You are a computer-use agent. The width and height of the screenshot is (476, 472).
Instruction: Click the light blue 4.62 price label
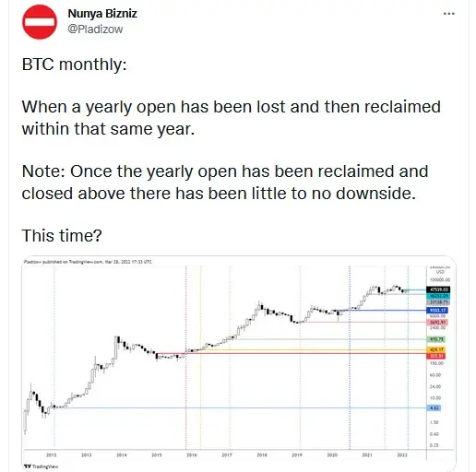click(434, 408)
